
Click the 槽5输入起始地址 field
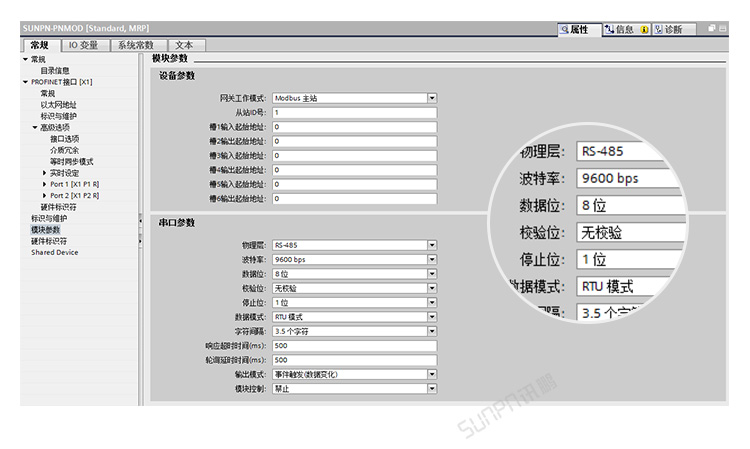(x=354, y=184)
